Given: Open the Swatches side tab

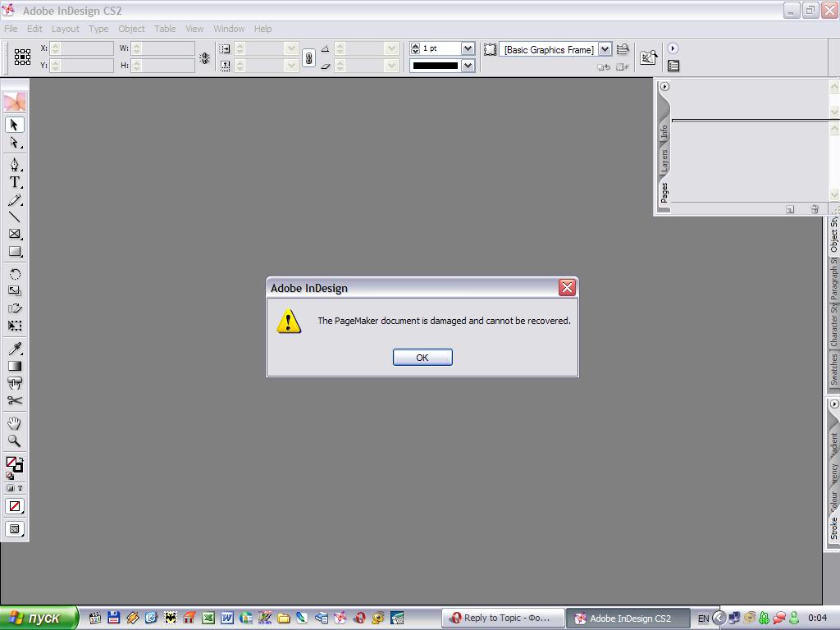Looking at the screenshot, I should 833,369.
